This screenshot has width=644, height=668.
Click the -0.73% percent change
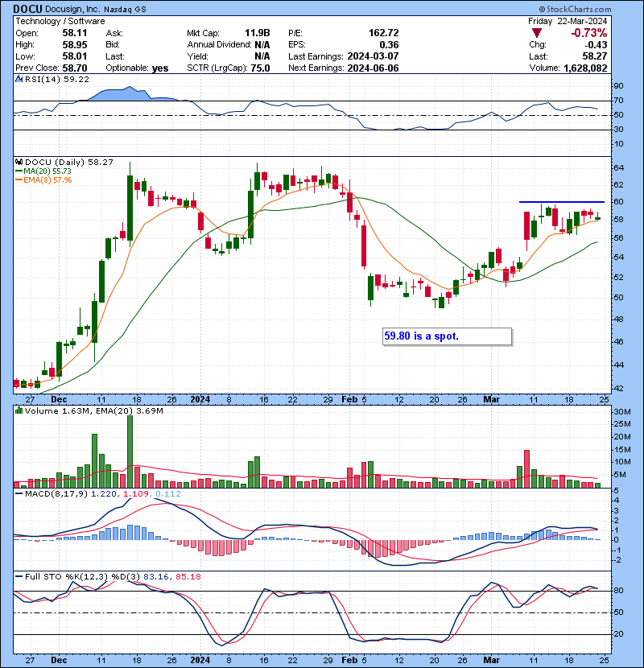(589, 33)
